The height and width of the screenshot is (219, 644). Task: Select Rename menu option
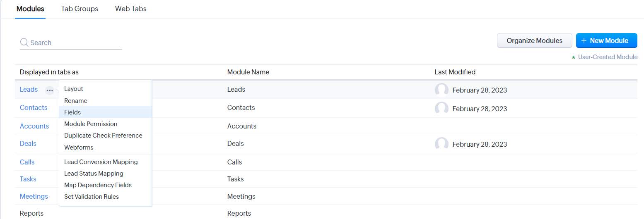[x=76, y=101]
